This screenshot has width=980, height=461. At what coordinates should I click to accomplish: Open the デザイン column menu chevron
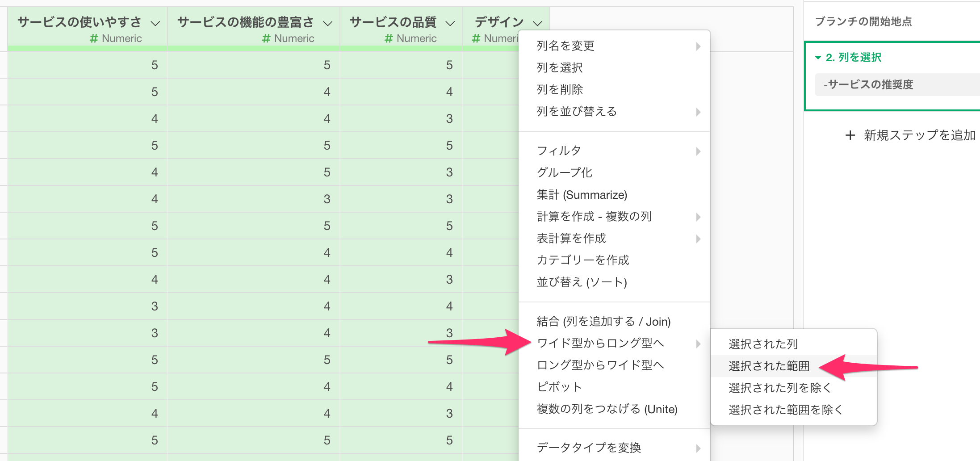point(537,23)
